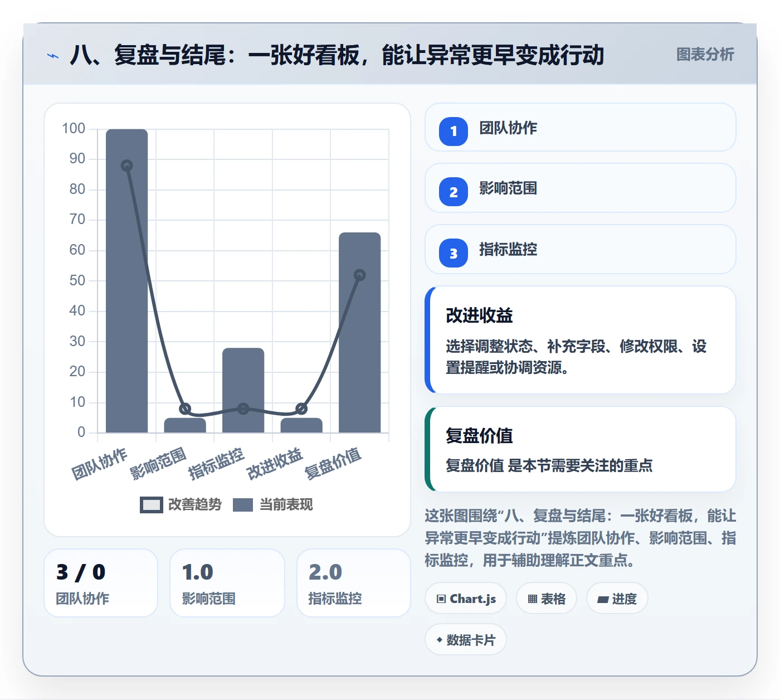Select the 复盘价值 bar in the chart
Screen dimensions: 780x700
click(360, 333)
